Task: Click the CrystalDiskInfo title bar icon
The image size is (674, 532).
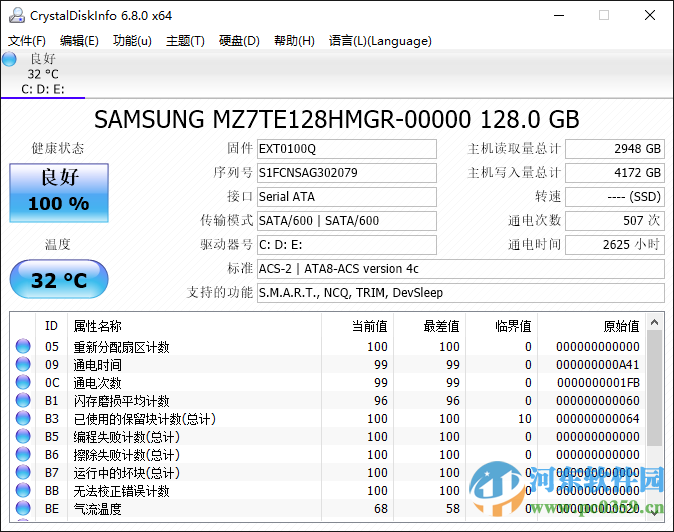Action: tap(17, 15)
